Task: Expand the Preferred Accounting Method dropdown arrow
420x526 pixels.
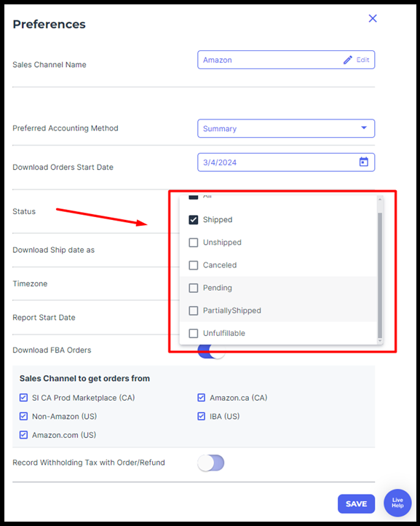Action: tap(364, 127)
